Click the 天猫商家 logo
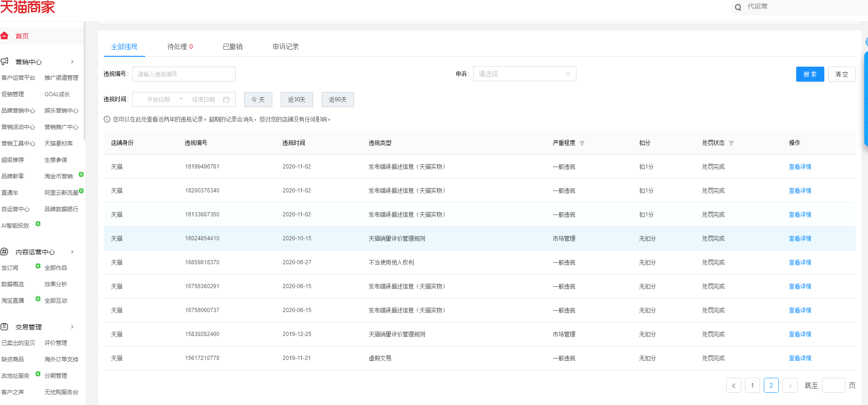The image size is (868, 405). (x=28, y=7)
